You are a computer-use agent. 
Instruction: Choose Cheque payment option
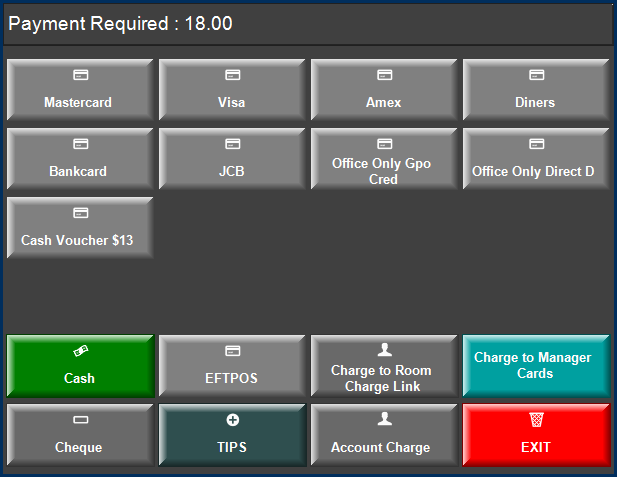click(x=80, y=436)
